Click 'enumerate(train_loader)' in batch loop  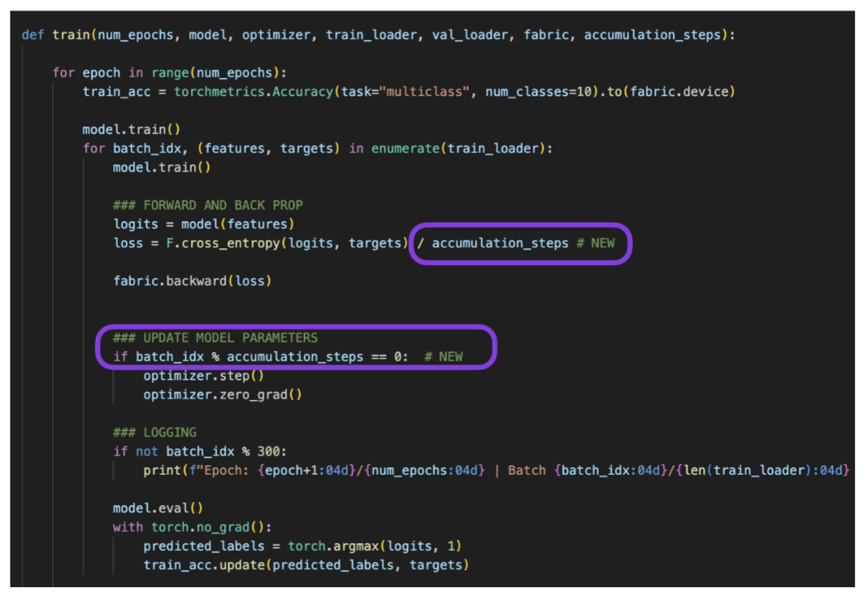tap(458, 149)
